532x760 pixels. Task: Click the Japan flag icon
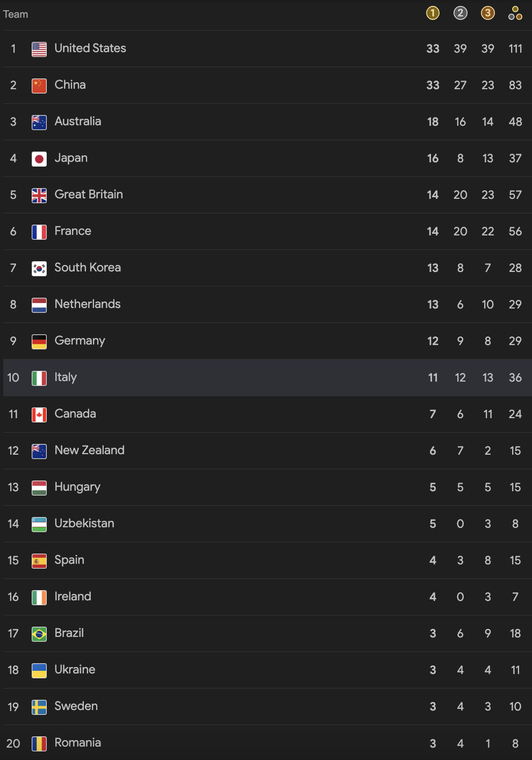click(39, 159)
